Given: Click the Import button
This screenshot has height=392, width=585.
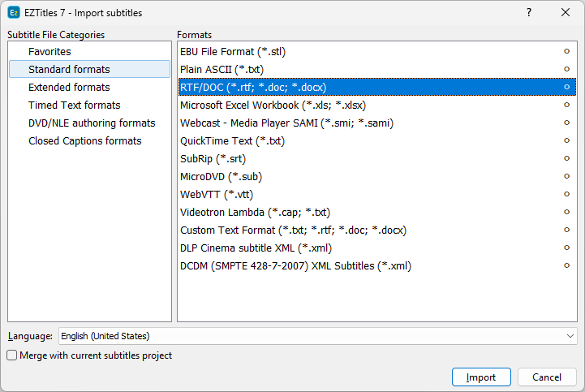Looking at the screenshot, I should pyautogui.click(x=481, y=377).
